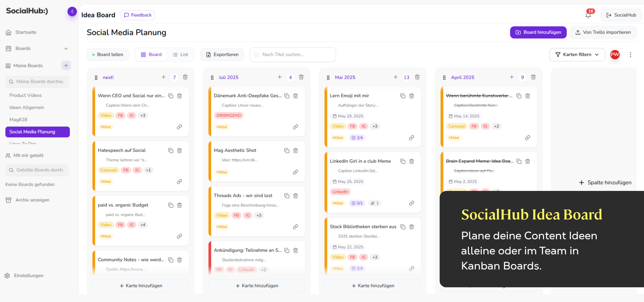
Task: Duplicate the Hatespeech auf Social card
Action: click(x=171, y=151)
